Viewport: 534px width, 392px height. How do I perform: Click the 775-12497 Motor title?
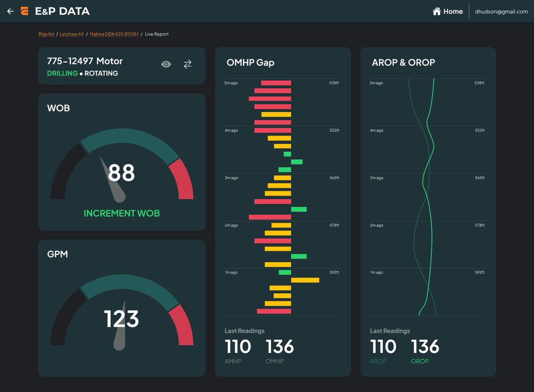coord(85,61)
